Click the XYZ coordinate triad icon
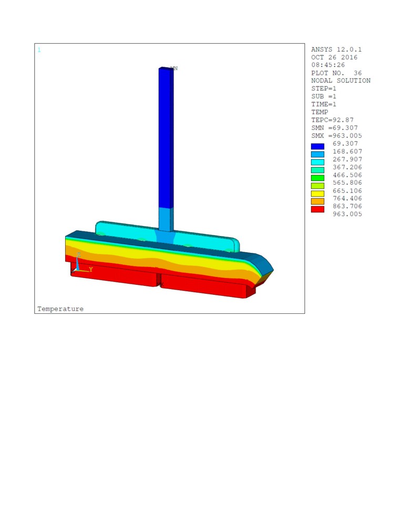This screenshot has width=411, height=532. 80,264
